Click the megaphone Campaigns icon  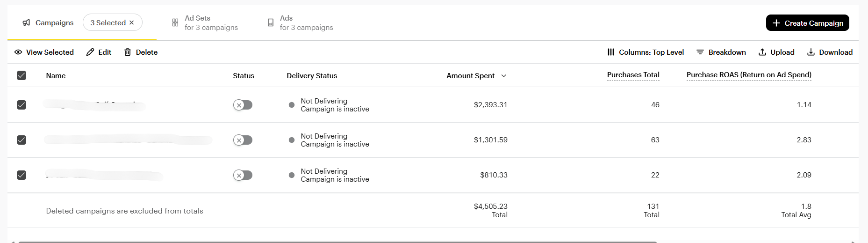(x=27, y=22)
